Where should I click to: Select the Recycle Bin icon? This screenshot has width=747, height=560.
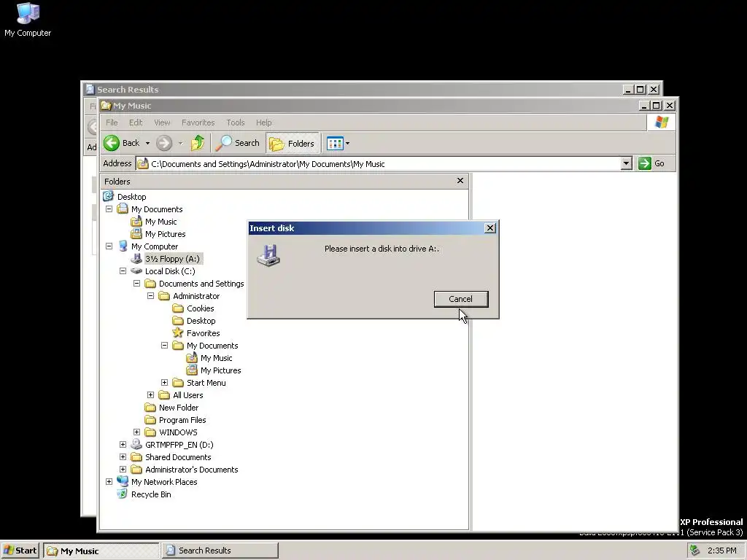tap(123, 494)
